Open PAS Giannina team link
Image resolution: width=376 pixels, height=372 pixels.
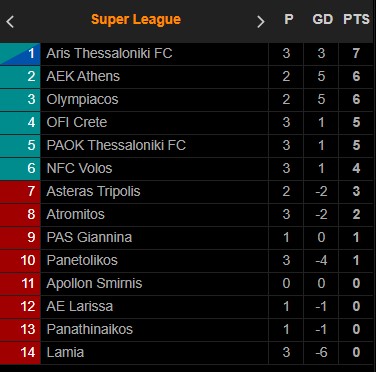point(89,237)
